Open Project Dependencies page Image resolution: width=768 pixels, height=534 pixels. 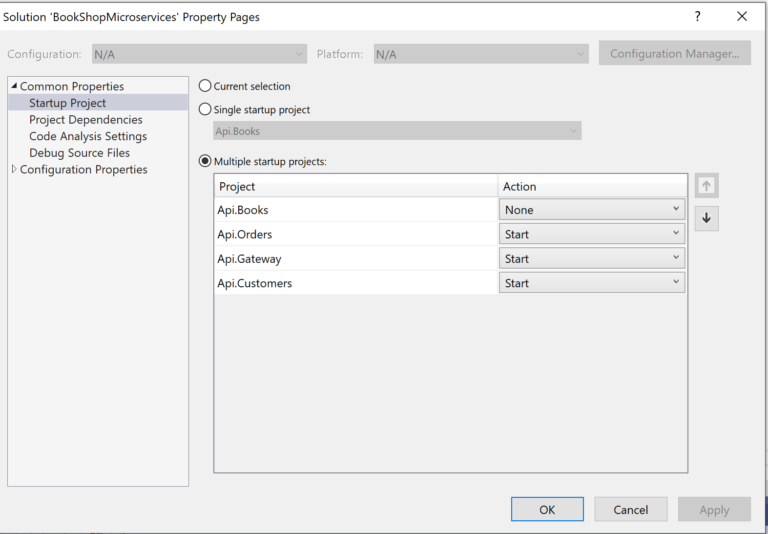point(86,120)
